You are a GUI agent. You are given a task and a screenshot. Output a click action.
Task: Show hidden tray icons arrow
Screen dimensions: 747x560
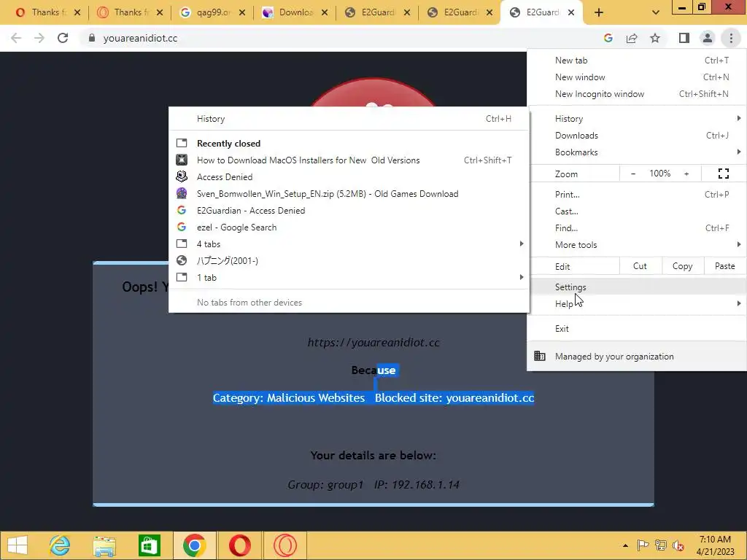click(625, 545)
